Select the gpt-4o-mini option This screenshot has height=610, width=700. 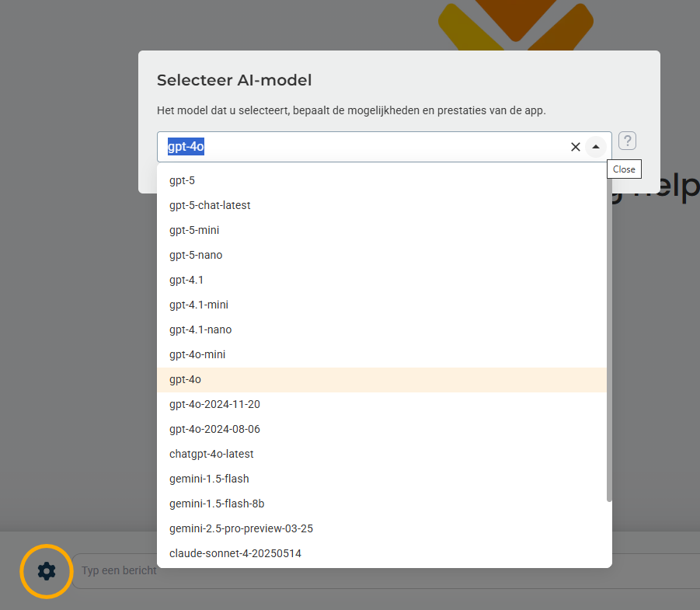pyautogui.click(x=381, y=354)
